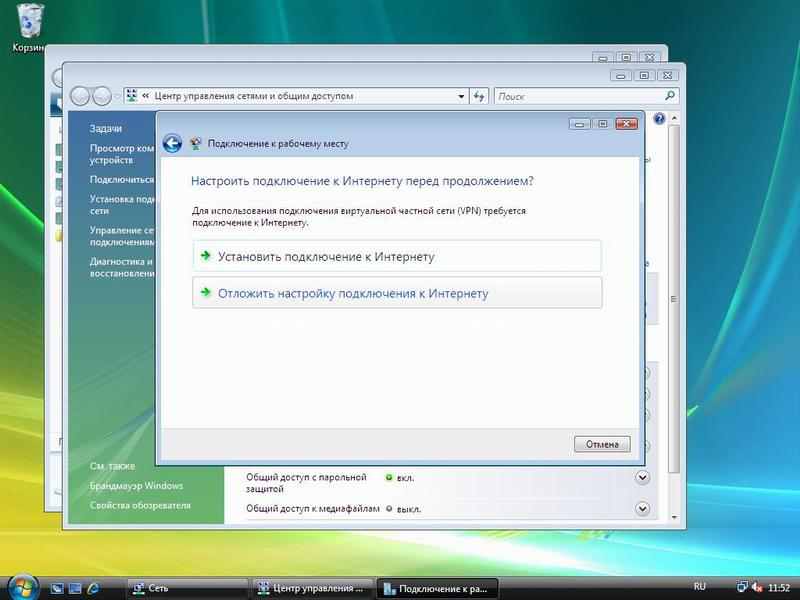Cancel the wizard with Отмена button
This screenshot has height=600, width=800.
602,444
